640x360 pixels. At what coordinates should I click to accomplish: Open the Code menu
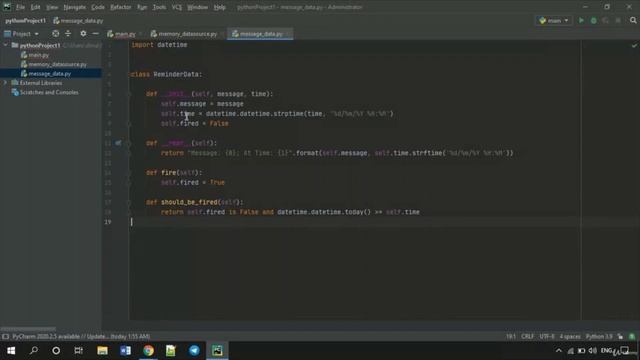pyautogui.click(x=98, y=7)
